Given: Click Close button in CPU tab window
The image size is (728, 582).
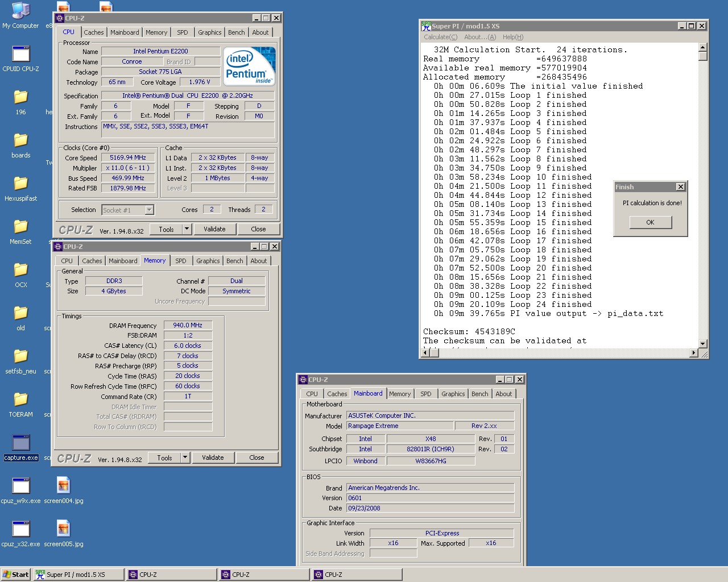Looking at the screenshot, I should point(258,229).
